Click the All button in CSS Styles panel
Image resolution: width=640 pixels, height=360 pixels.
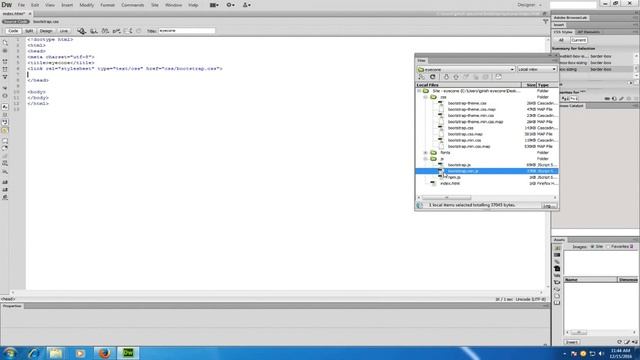coord(561,40)
